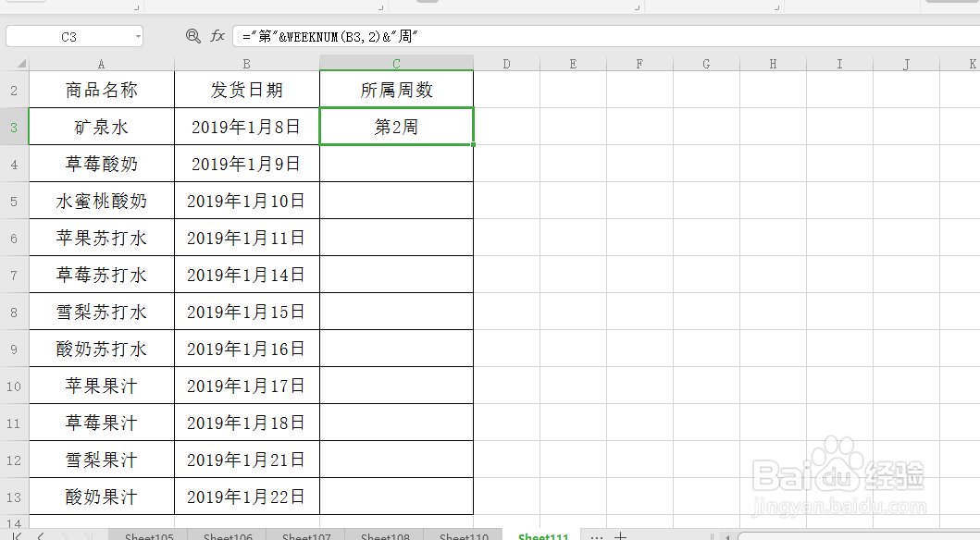Select row 11 header
Screen dimensions: 980x540
(x=15, y=423)
